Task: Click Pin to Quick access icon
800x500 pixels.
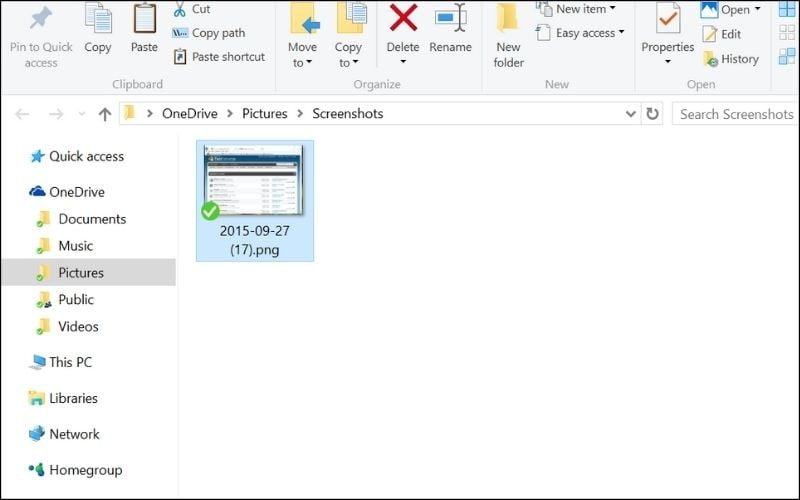Action: [x=41, y=18]
